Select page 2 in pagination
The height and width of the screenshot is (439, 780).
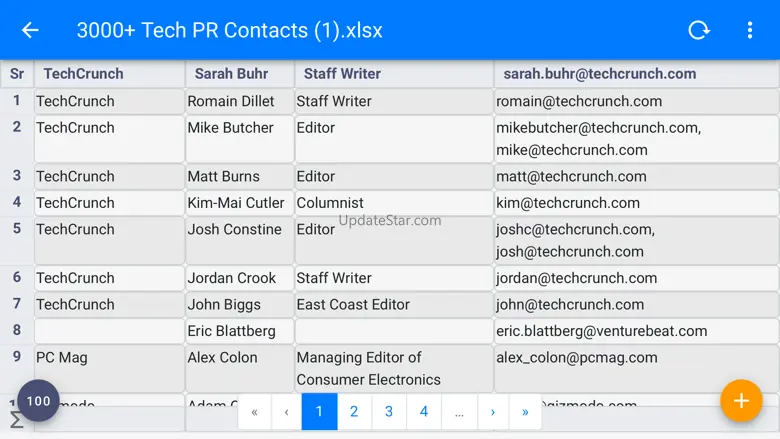click(354, 412)
